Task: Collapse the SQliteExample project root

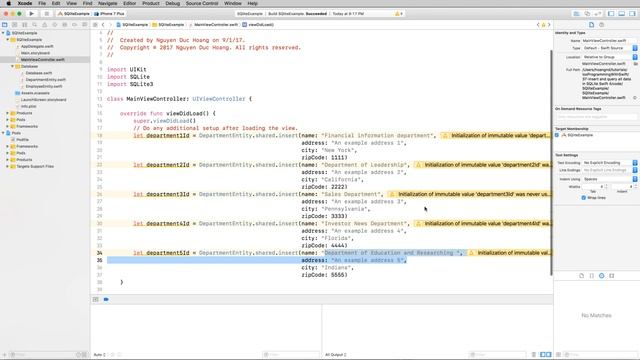Action: 3,33
